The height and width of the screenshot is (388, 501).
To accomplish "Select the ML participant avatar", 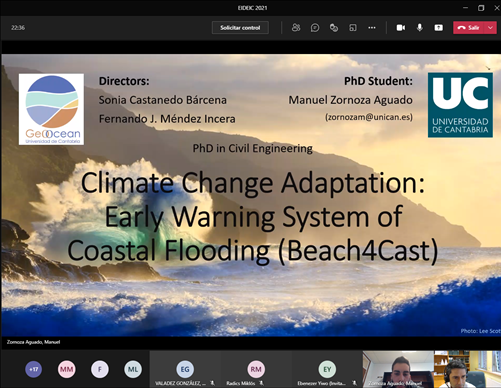I will point(133,369).
